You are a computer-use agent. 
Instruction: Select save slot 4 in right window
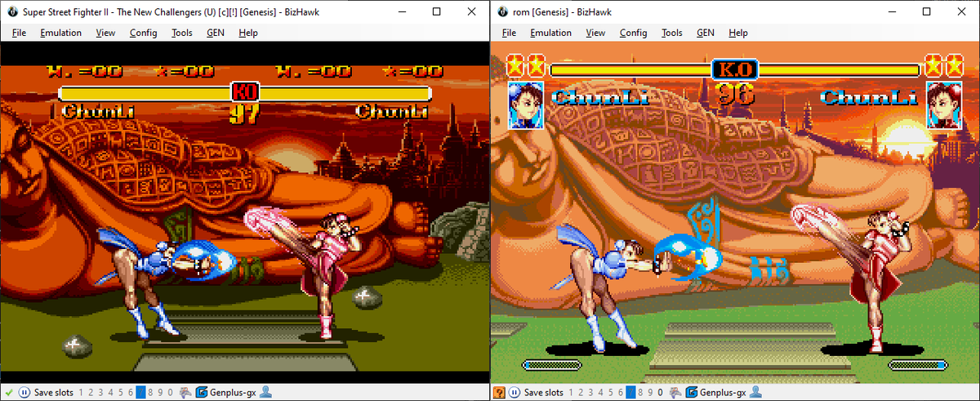click(600, 393)
